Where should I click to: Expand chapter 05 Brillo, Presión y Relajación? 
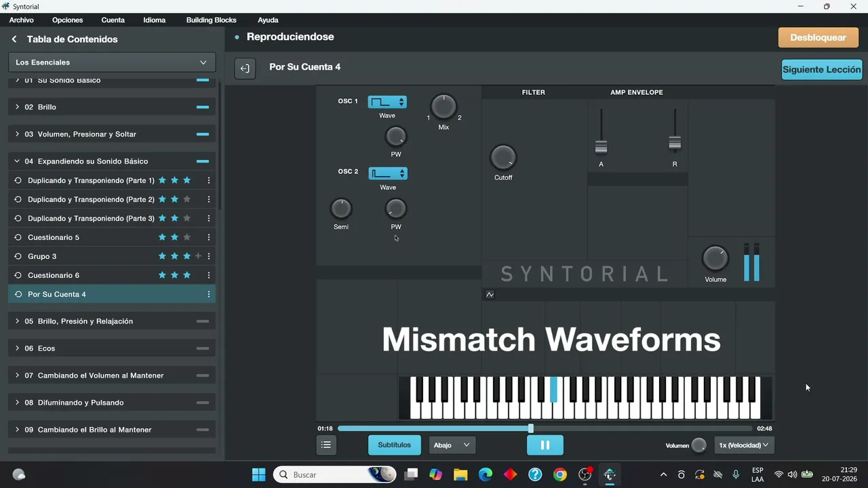coord(112,321)
